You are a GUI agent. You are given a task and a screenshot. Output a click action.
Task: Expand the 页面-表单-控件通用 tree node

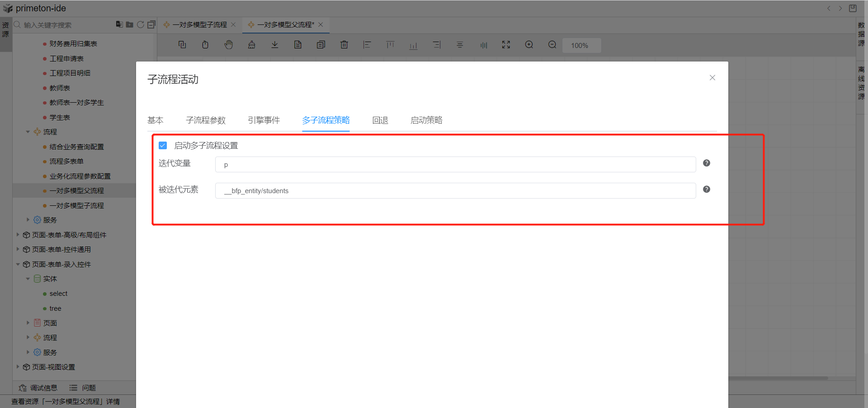point(18,249)
